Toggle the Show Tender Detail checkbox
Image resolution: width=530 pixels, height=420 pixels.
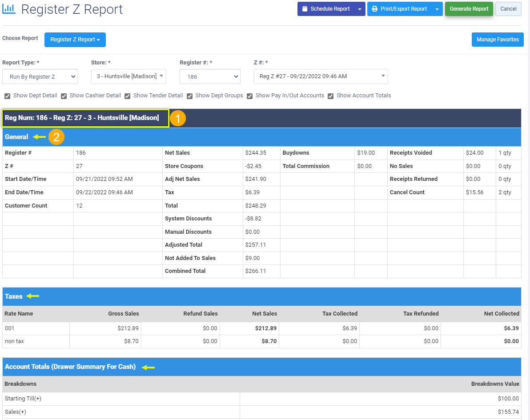(x=127, y=96)
